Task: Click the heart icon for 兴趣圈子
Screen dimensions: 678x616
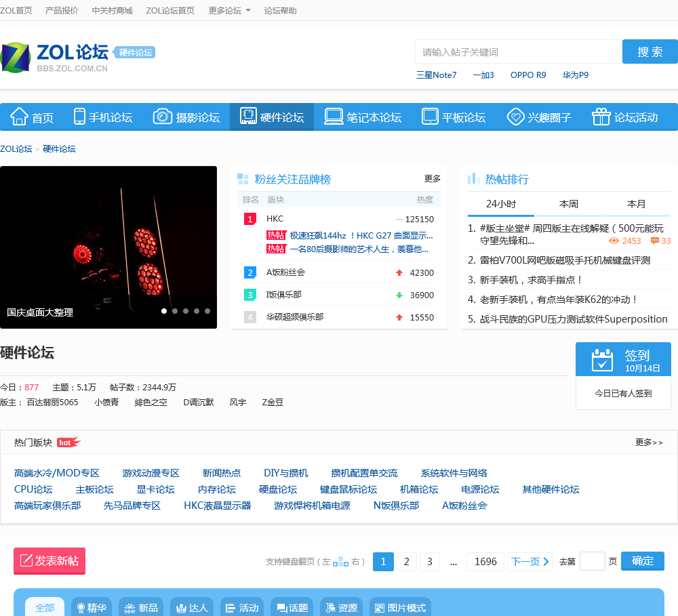Action: tap(515, 117)
